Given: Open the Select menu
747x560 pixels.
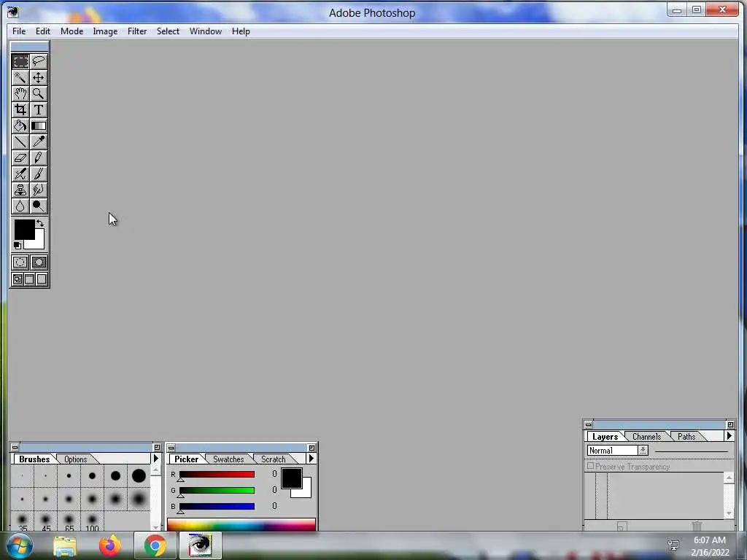Looking at the screenshot, I should tap(169, 31).
